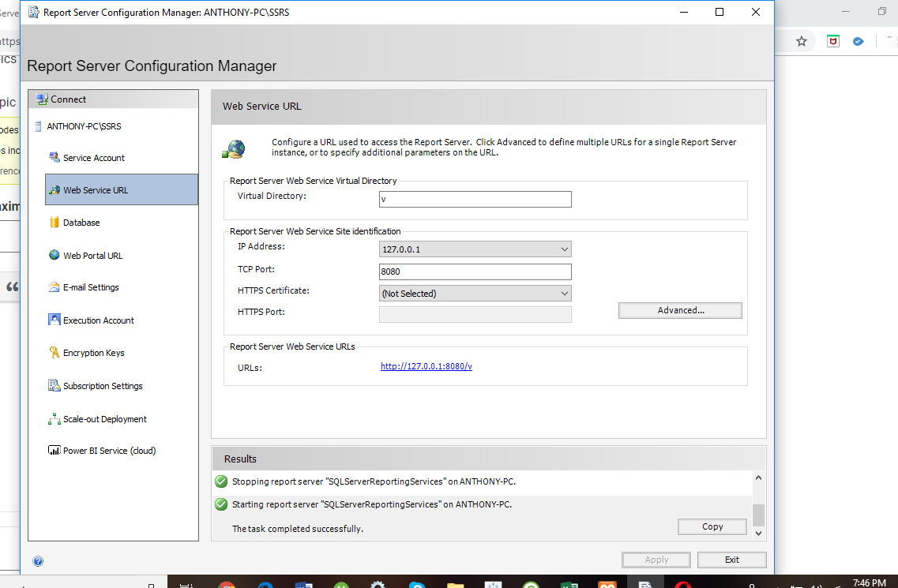Viewport: 898px width, 588px height.
Task: Select the Web Service URL page
Action: [x=122, y=189]
